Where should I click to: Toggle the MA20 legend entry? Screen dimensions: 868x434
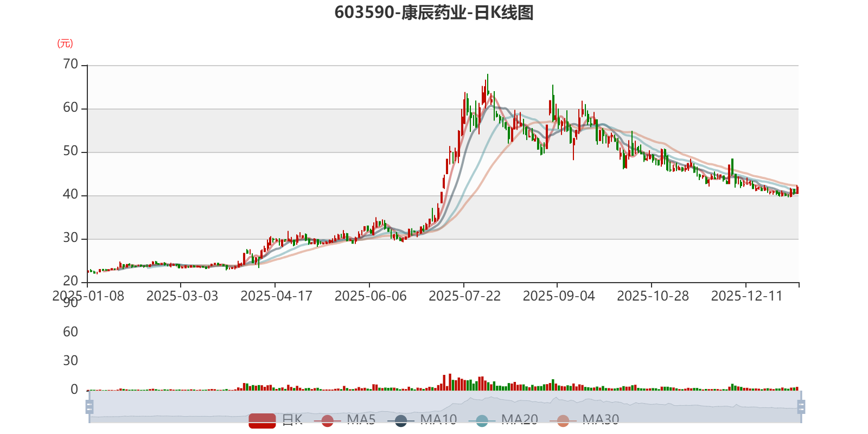pyautogui.click(x=503, y=420)
